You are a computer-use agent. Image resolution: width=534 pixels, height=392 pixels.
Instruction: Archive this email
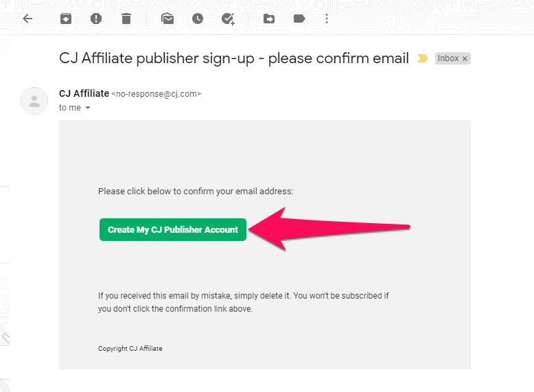pos(66,19)
